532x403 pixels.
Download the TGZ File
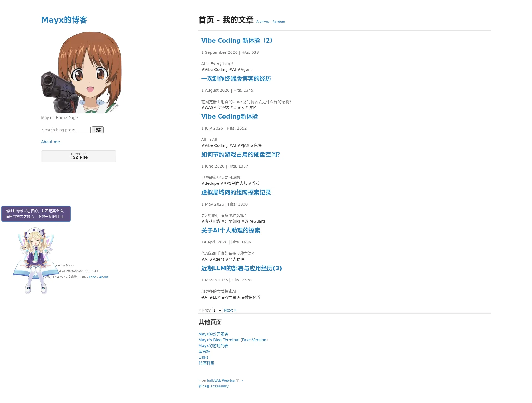[x=79, y=156]
